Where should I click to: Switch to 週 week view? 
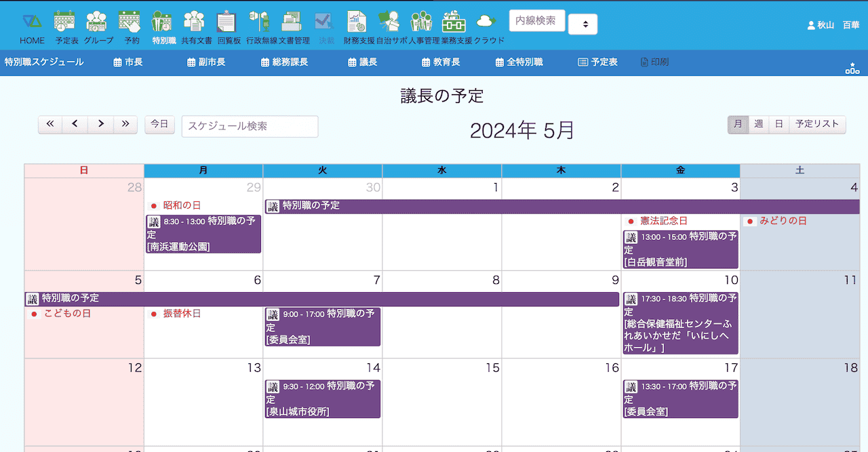(x=758, y=124)
